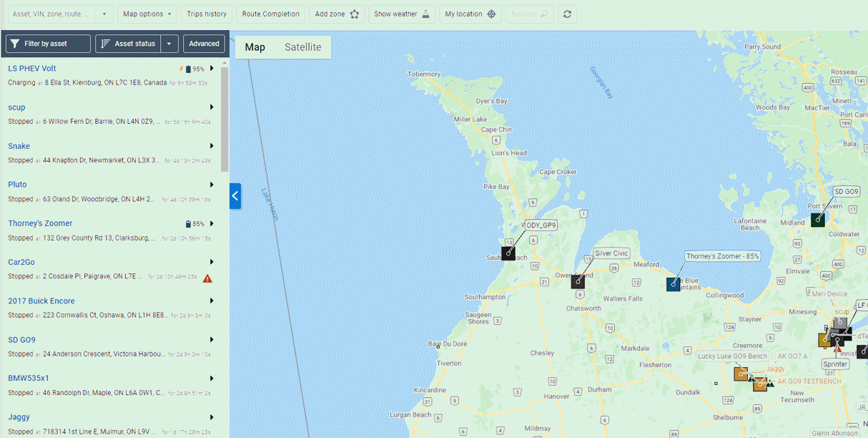Image resolution: width=868 pixels, height=438 pixels.
Task: Open Trips history
Action: (207, 14)
